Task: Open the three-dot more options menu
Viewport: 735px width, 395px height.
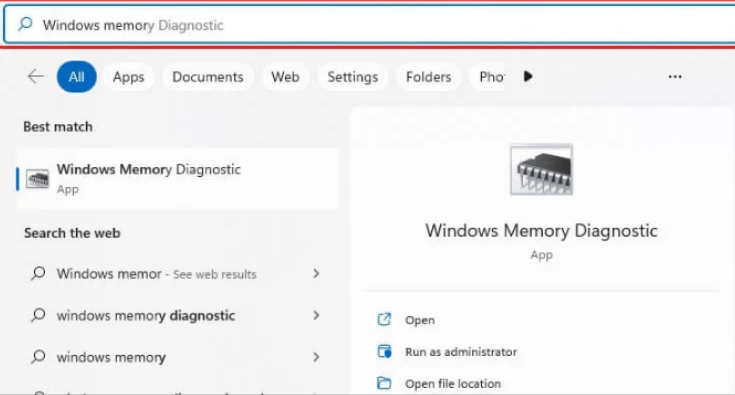Action: [x=675, y=76]
